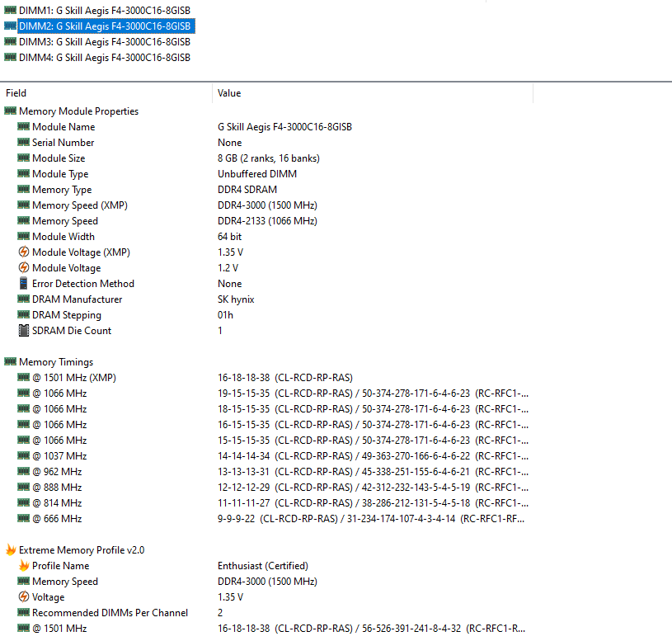This screenshot has height=641, width=672.
Task: Click the @ 814 MHz row icon
Action: tap(24, 502)
